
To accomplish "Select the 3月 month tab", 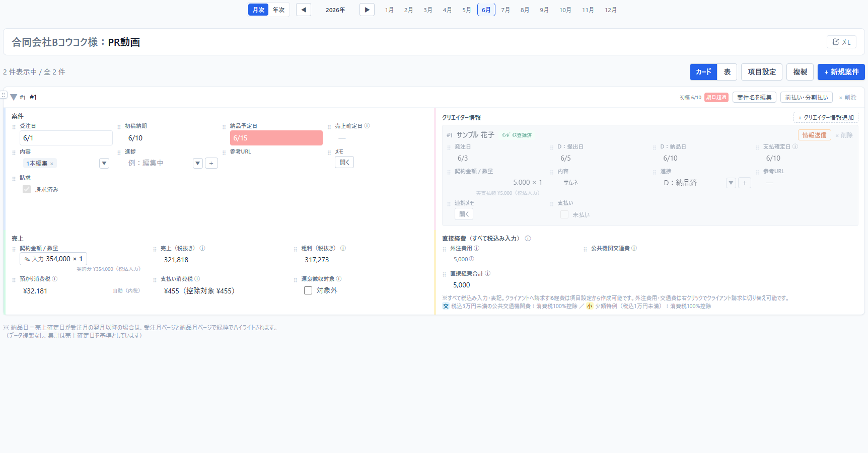I will point(428,10).
